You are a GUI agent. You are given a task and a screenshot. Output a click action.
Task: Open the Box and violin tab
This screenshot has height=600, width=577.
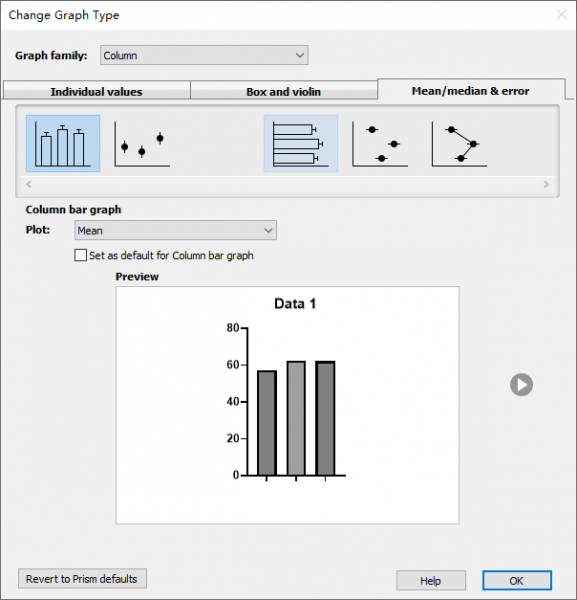click(284, 91)
